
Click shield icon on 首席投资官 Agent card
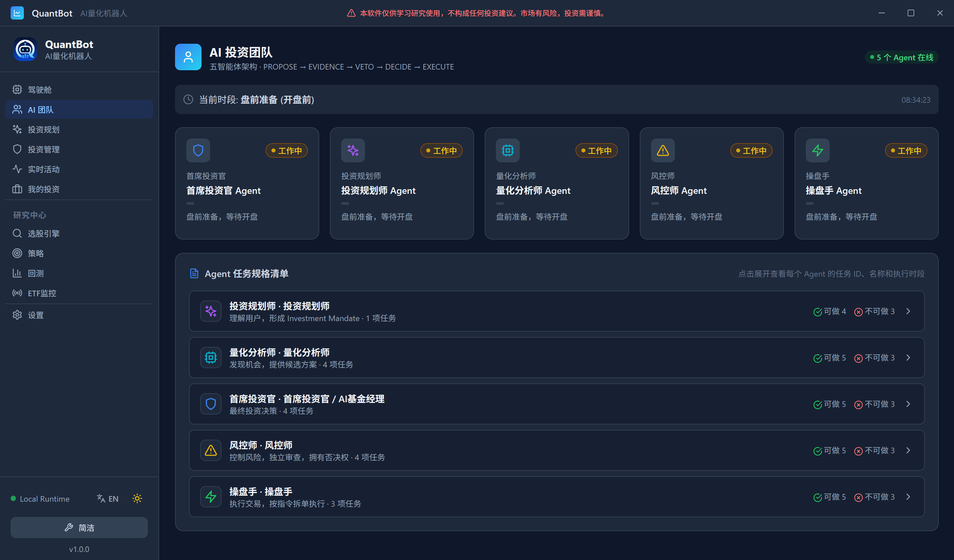[198, 150]
